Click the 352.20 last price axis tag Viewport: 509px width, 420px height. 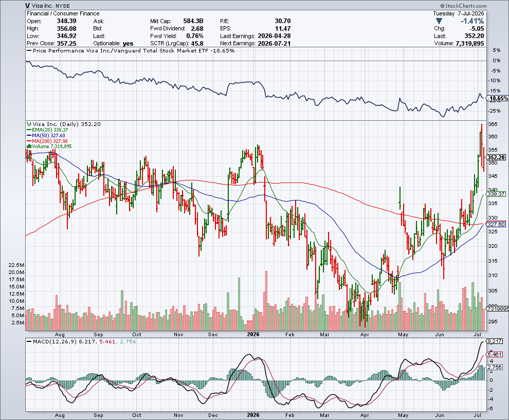tap(497, 157)
